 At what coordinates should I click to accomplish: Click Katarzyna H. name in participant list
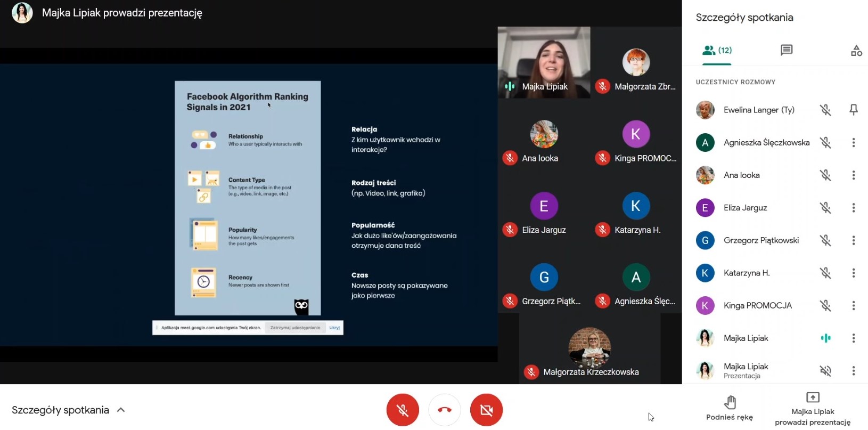pyautogui.click(x=747, y=273)
